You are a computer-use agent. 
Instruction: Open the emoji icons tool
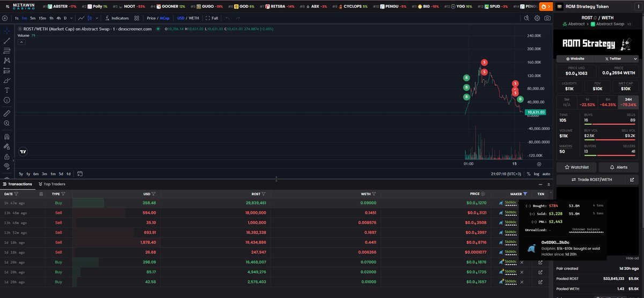pos(6,100)
